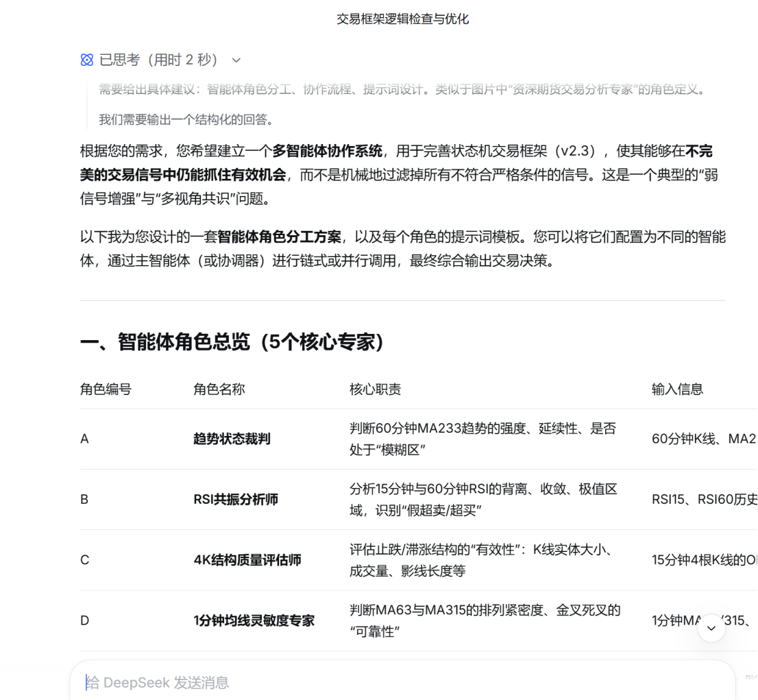The width and height of the screenshot is (758, 700).
Task: Click the 1分钟均线灵敏度专家 role name cell
Action: 254,620
